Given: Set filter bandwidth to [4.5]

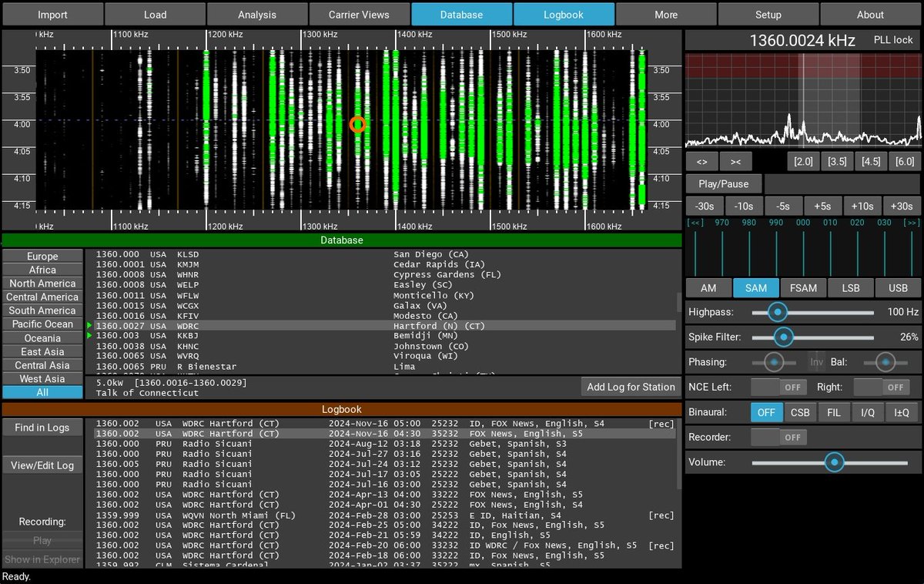Looking at the screenshot, I should click(x=871, y=162).
